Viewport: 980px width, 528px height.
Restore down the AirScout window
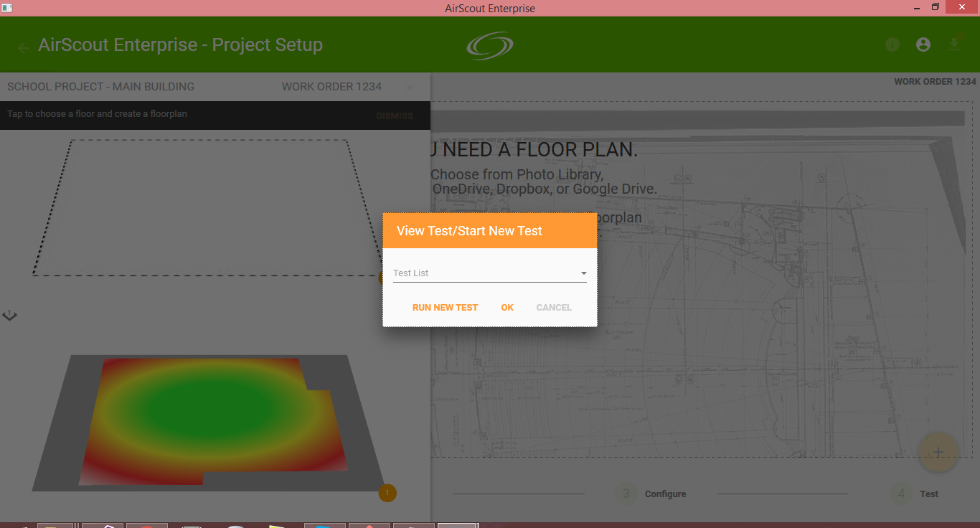coord(936,7)
